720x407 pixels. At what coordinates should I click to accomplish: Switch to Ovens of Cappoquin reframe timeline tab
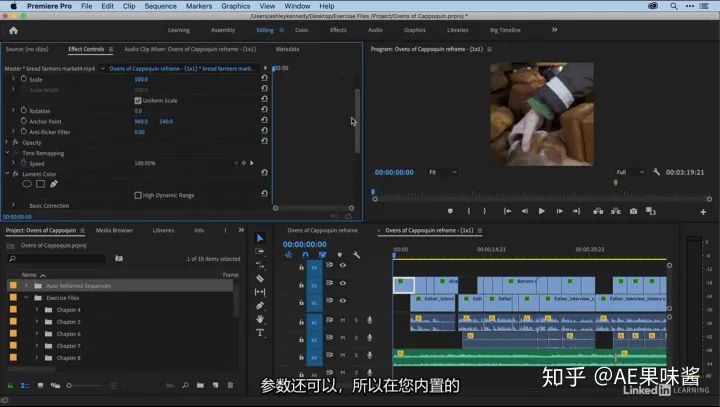point(322,230)
